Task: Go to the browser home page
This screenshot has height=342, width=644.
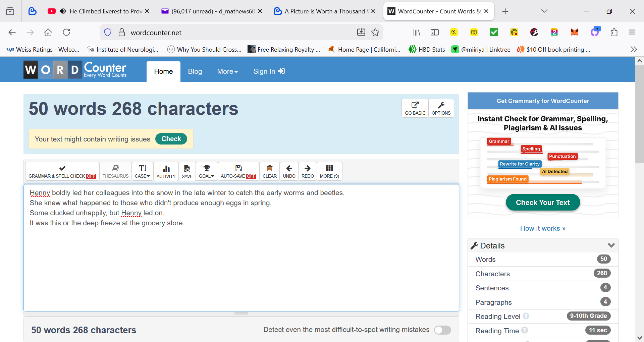Action: 48,32
